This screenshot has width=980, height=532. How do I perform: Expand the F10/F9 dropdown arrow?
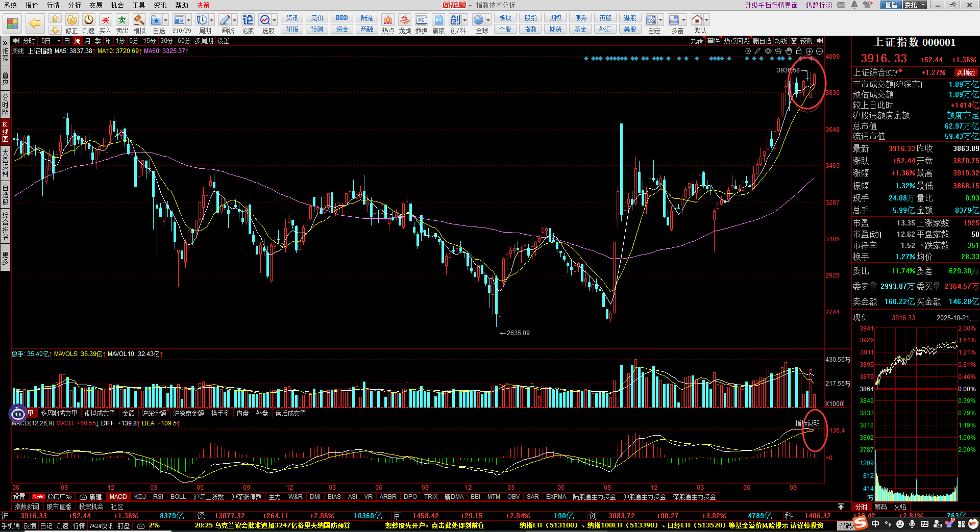coord(188,20)
